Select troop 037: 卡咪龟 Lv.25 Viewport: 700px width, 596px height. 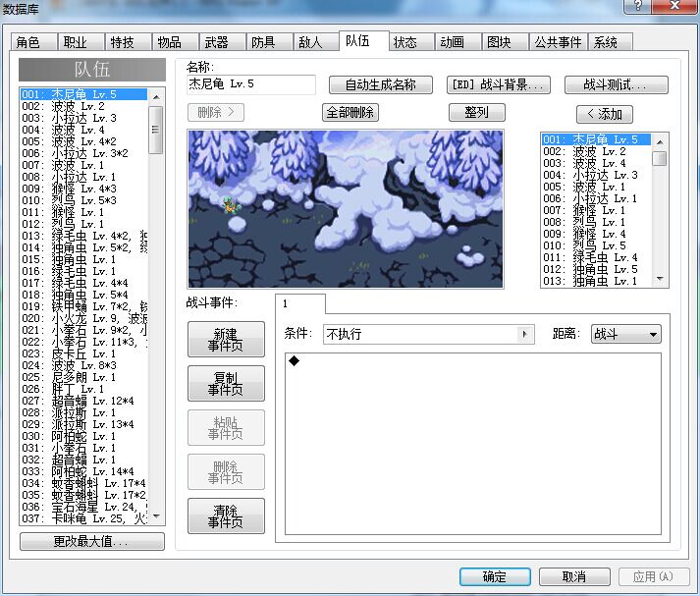click(83, 518)
